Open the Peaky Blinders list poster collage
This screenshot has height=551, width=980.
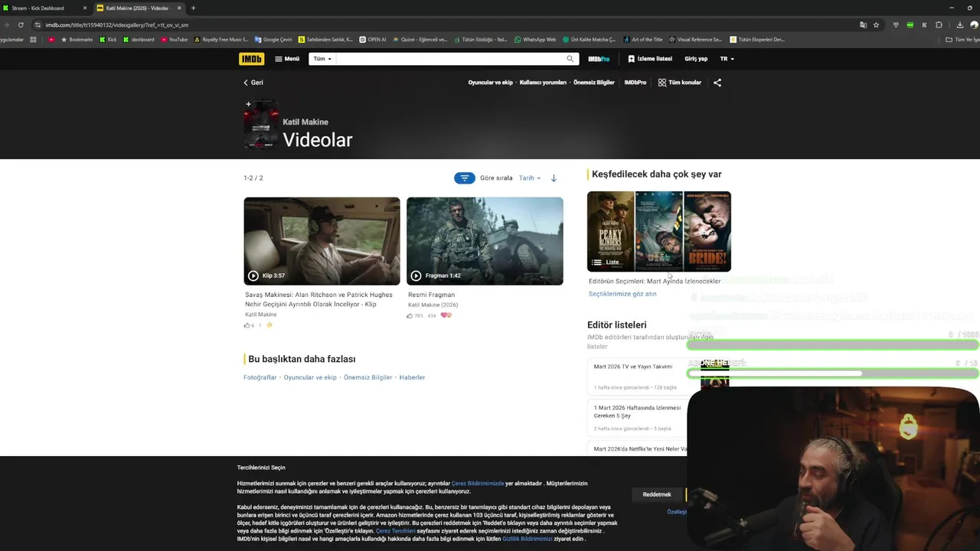click(x=659, y=231)
